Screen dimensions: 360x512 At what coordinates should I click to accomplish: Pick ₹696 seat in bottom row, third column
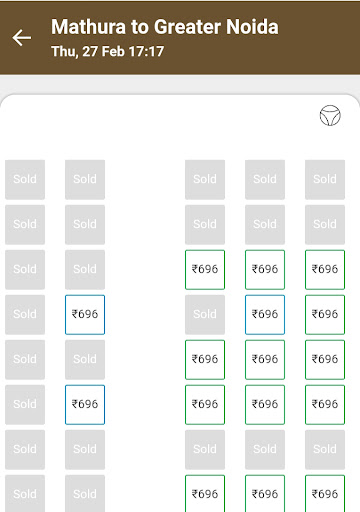[x=205, y=493]
